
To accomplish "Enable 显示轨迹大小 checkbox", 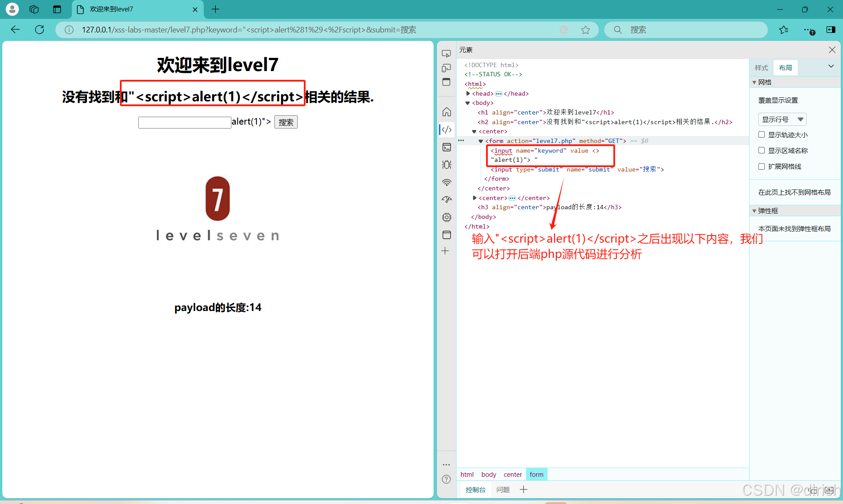I will coord(762,135).
